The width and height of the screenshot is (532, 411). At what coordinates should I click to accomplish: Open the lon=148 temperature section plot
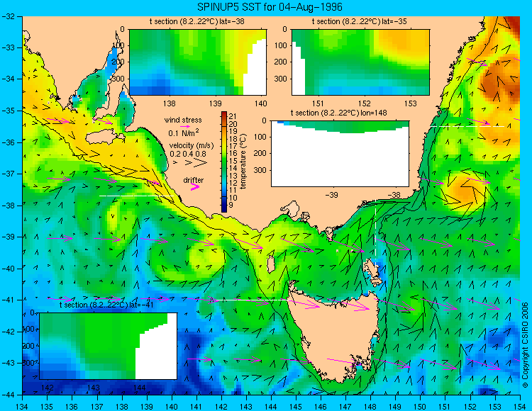point(340,154)
